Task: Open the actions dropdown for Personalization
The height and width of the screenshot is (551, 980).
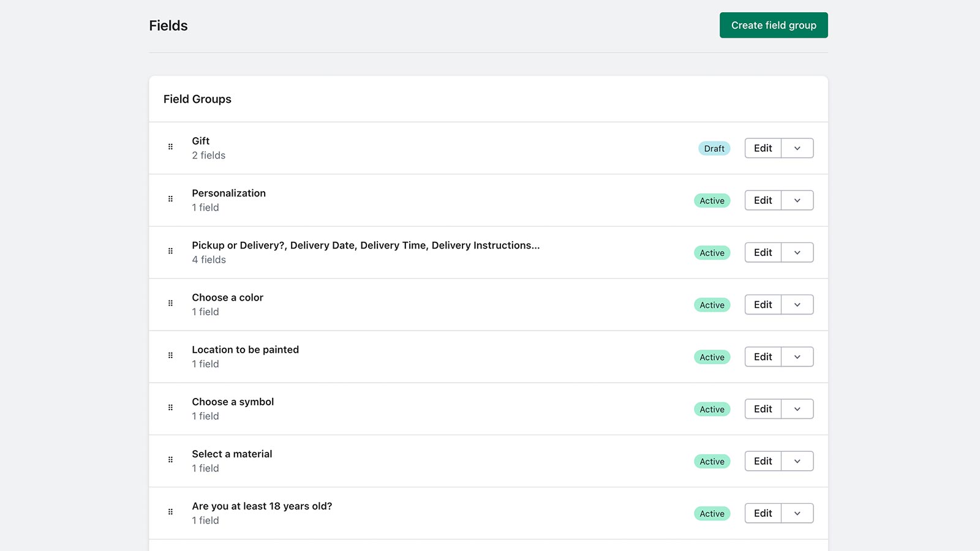Action: pyautogui.click(x=797, y=200)
